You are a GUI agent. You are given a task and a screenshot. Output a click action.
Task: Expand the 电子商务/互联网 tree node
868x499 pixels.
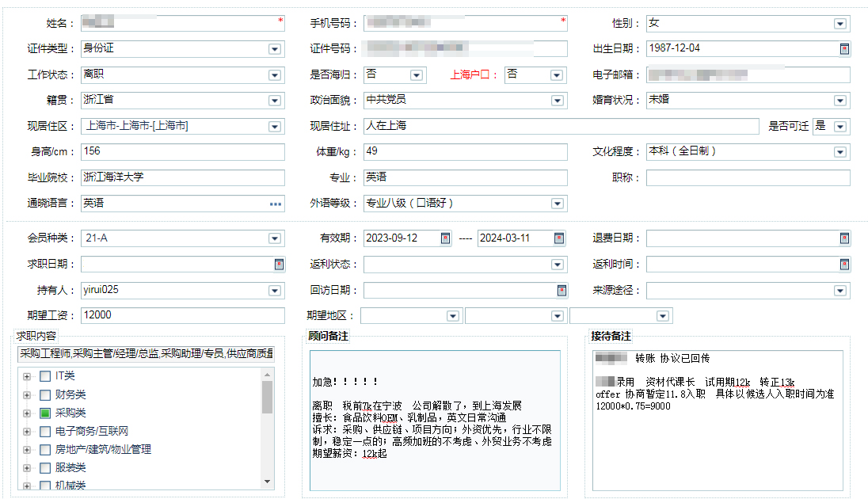pyautogui.click(x=27, y=432)
